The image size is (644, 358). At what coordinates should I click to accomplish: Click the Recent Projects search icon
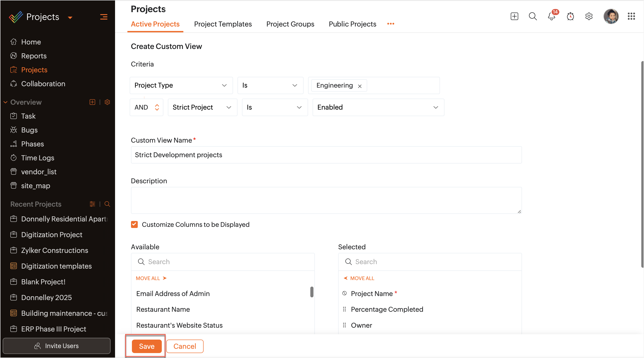click(x=107, y=204)
